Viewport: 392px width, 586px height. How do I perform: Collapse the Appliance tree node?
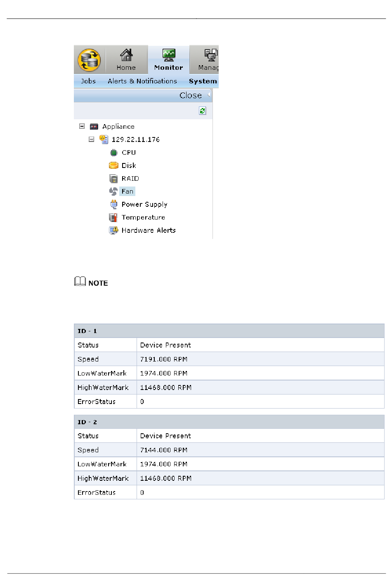pyautogui.click(x=82, y=126)
